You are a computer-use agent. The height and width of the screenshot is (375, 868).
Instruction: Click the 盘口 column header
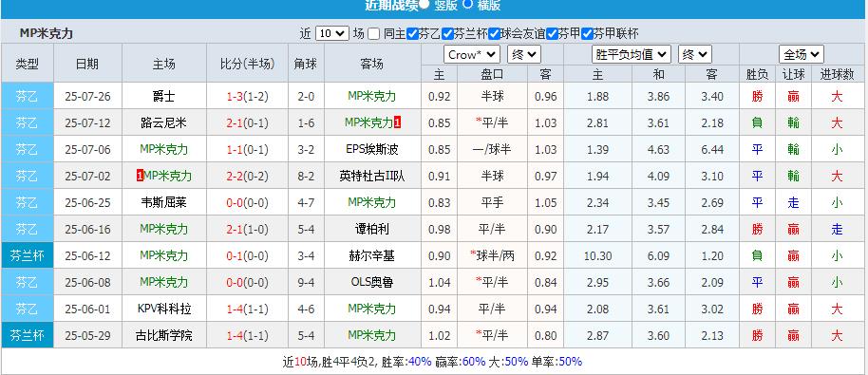point(492,74)
